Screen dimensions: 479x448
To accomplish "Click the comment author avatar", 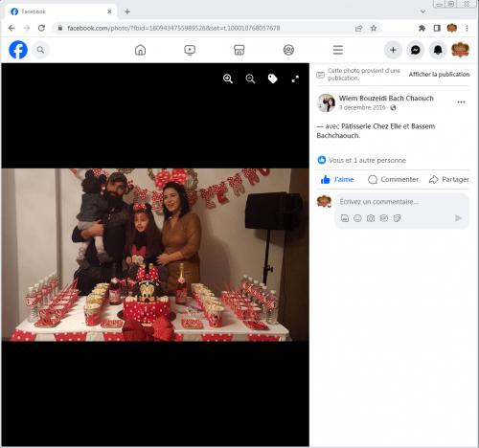I will 324,202.
